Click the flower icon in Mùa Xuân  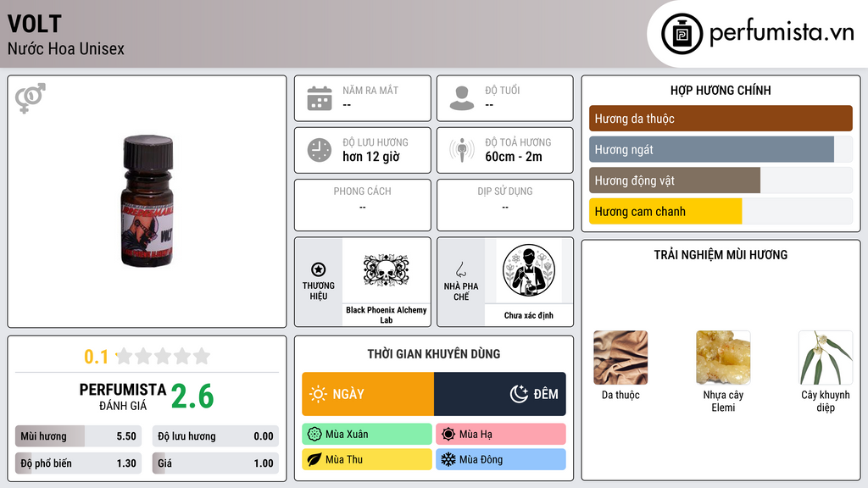[314, 435]
